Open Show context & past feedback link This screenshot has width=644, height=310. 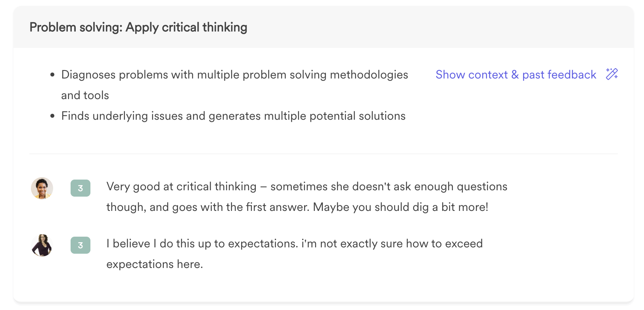click(516, 75)
